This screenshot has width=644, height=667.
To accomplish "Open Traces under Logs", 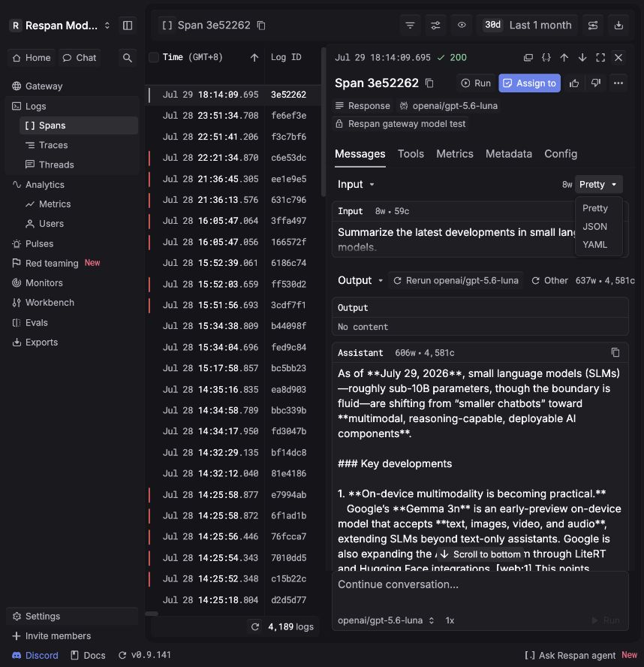I will tap(79, 146).
